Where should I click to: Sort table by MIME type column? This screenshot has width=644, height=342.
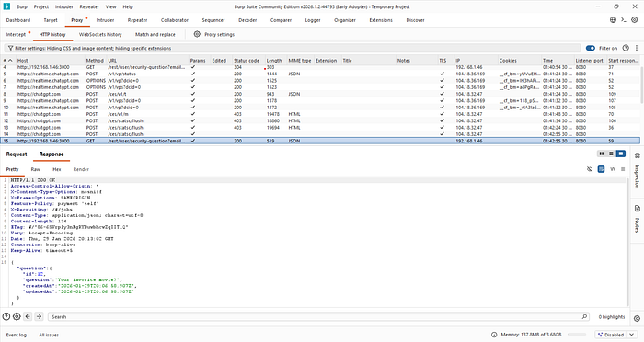click(x=299, y=61)
